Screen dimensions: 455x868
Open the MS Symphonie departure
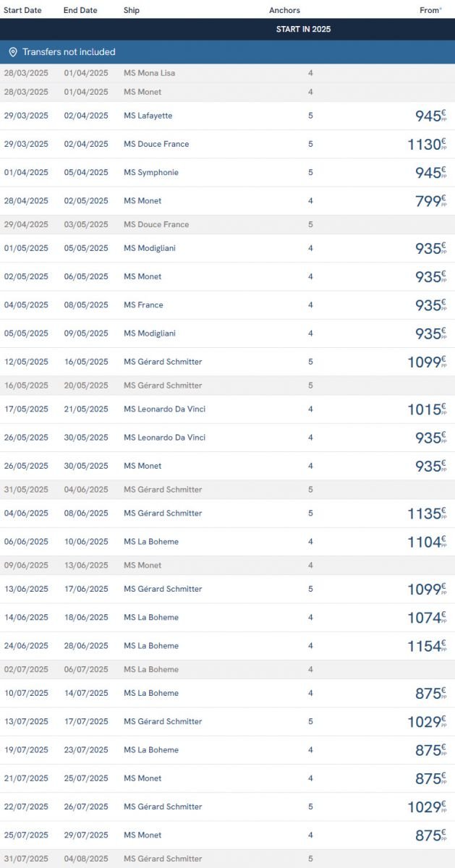click(x=150, y=173)
